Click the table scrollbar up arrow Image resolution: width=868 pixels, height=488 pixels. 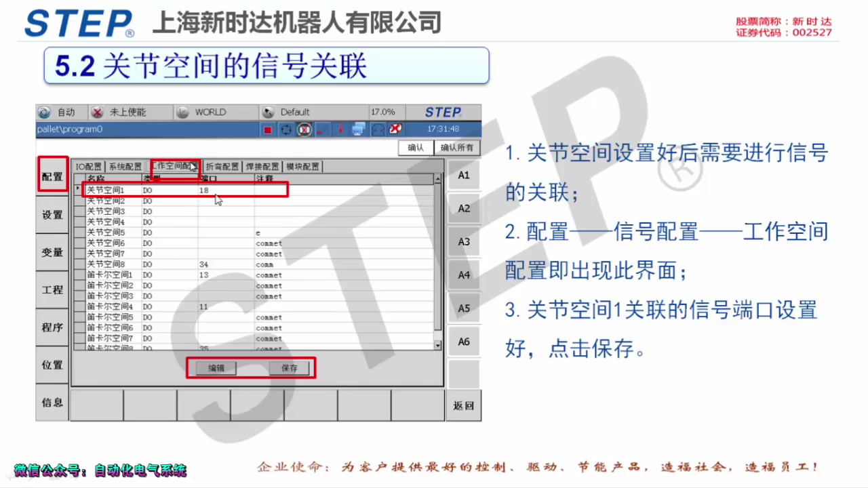(437, 179)
